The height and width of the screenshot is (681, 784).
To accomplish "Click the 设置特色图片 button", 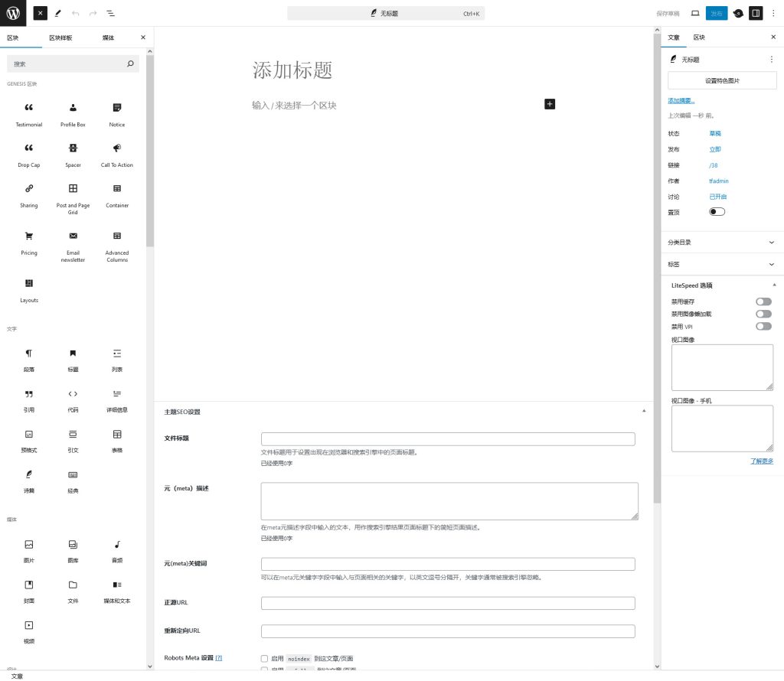I will point(722,80).
